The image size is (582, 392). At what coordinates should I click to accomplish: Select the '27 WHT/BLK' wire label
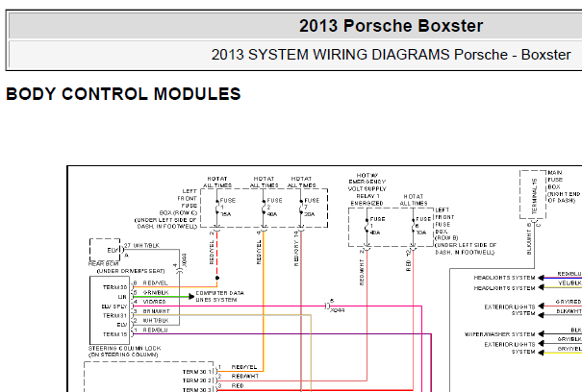(x=141, y=246)
